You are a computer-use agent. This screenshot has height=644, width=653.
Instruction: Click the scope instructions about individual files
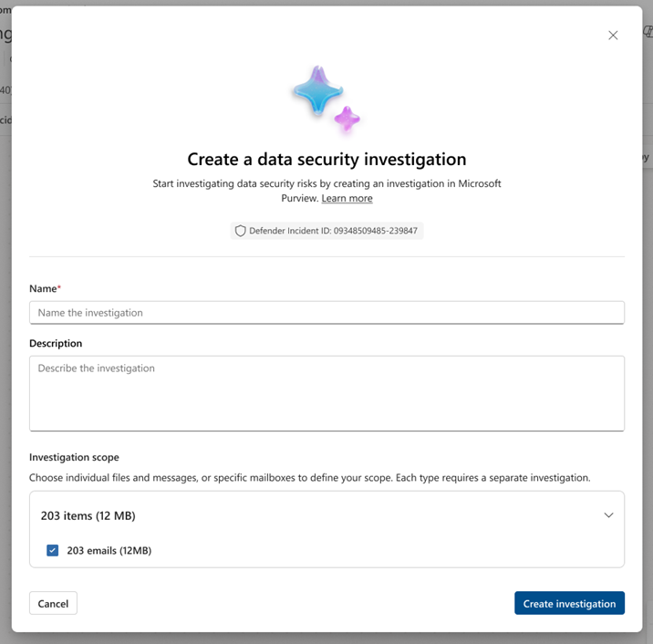[x=310, y=477]
